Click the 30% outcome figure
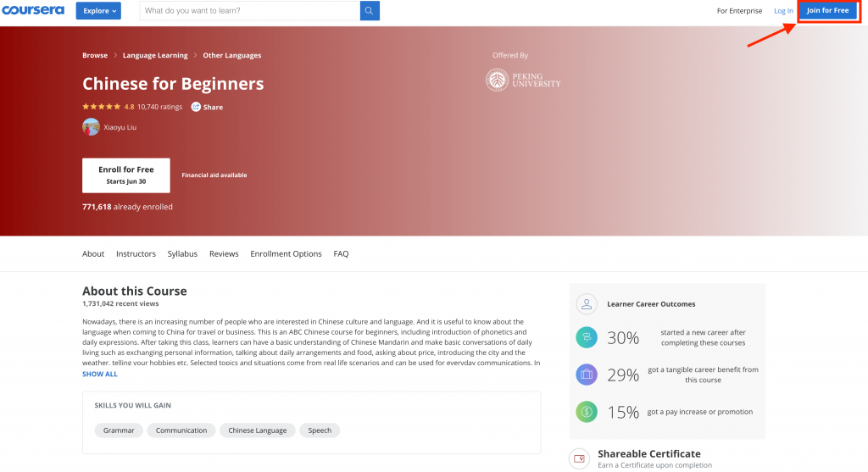This screenshot has width=868, height=472. click(x=623, y=338)
